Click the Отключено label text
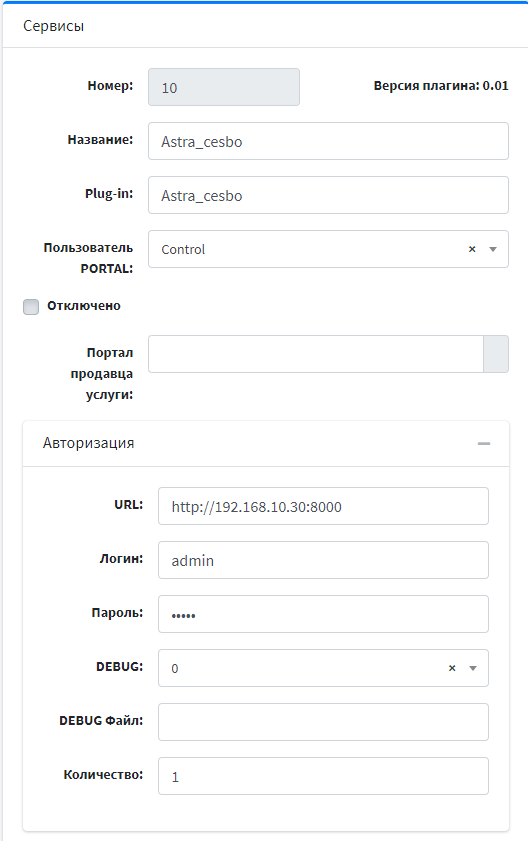The width and height of the screenshot is (528, 841). (x=84, y=306)
